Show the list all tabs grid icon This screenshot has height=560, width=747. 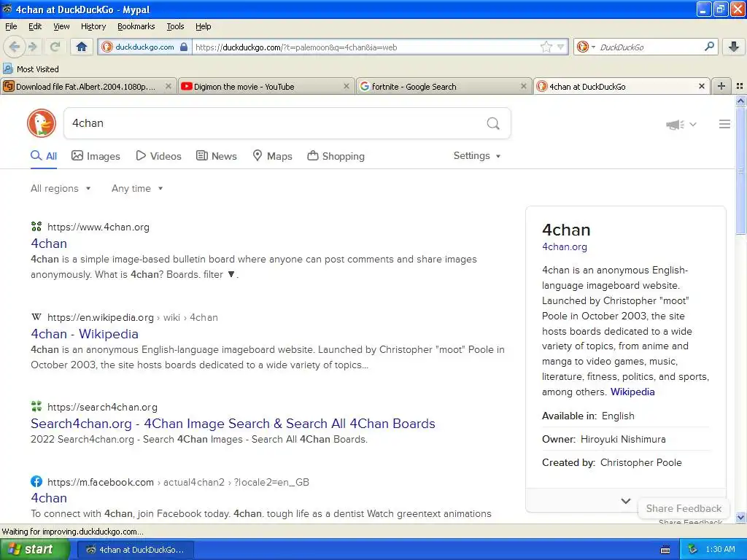[x=740, y=86]
